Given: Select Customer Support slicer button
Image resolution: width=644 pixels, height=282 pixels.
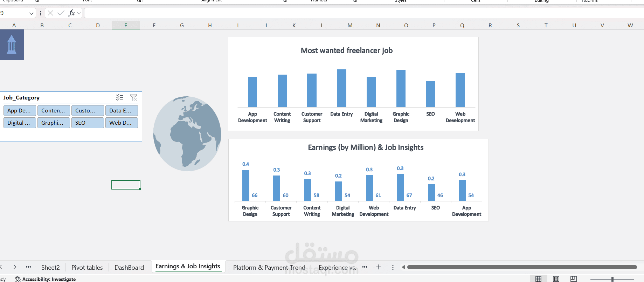Looking at the screenshot, I should coord(88,110).
